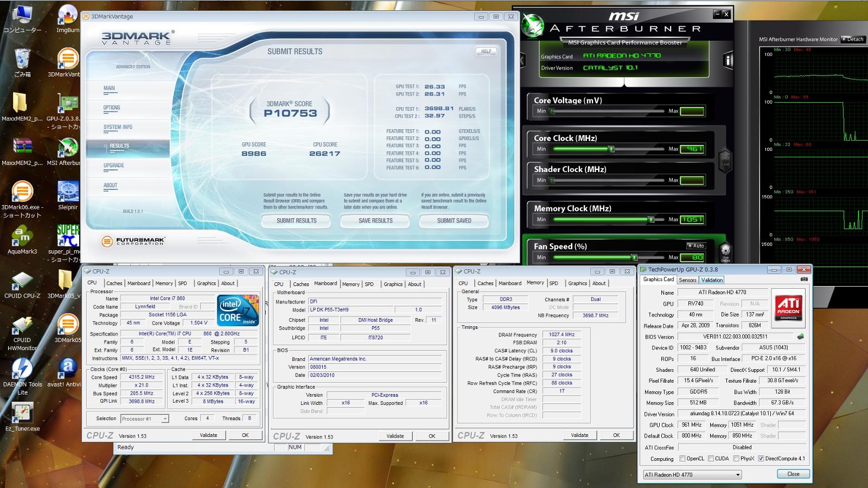The image size is (868, 488).
Task: Select the MaxxMEM2 folder icon
Action: coord(22,107)
